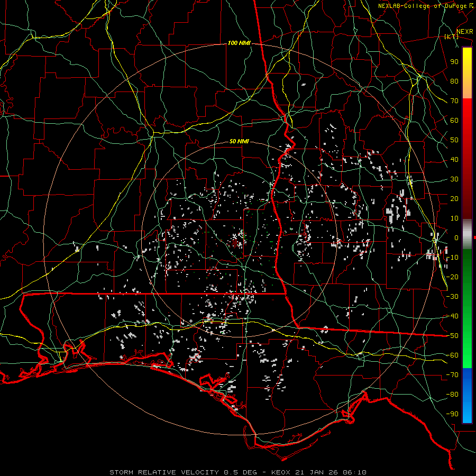Click the 30 value on the velocity scale

[x=454, y=179]
